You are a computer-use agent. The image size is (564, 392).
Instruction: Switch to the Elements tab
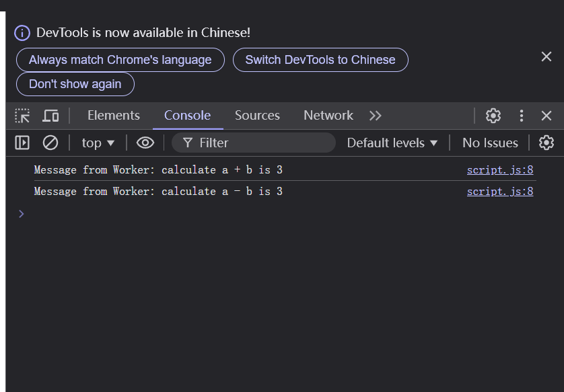114,116
